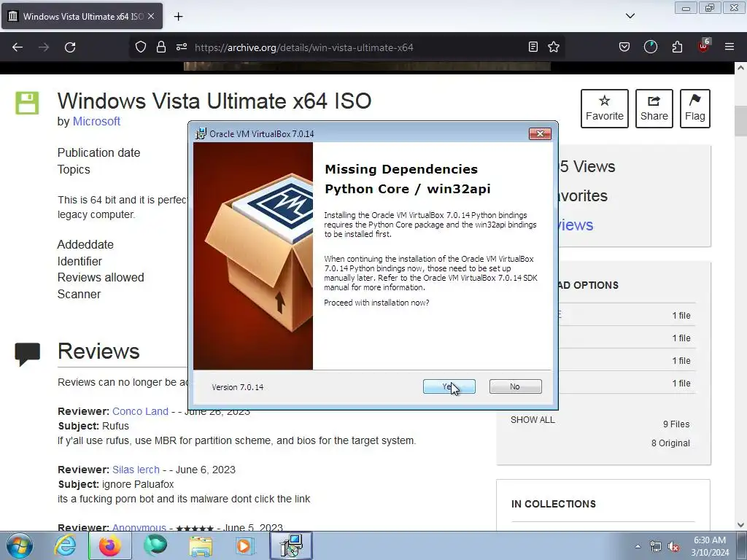Image resolution: width=747 pixels, height=560 pixels.
Task: Open the teal globe browser on the taskbar
Action: pyautogui.click(x=155, y=545)
